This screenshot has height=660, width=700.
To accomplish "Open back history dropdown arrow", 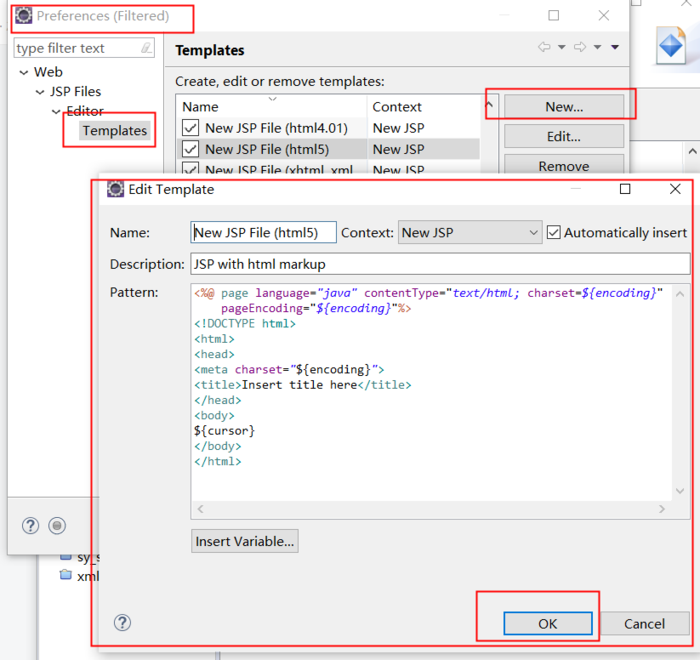I will 562,47.
